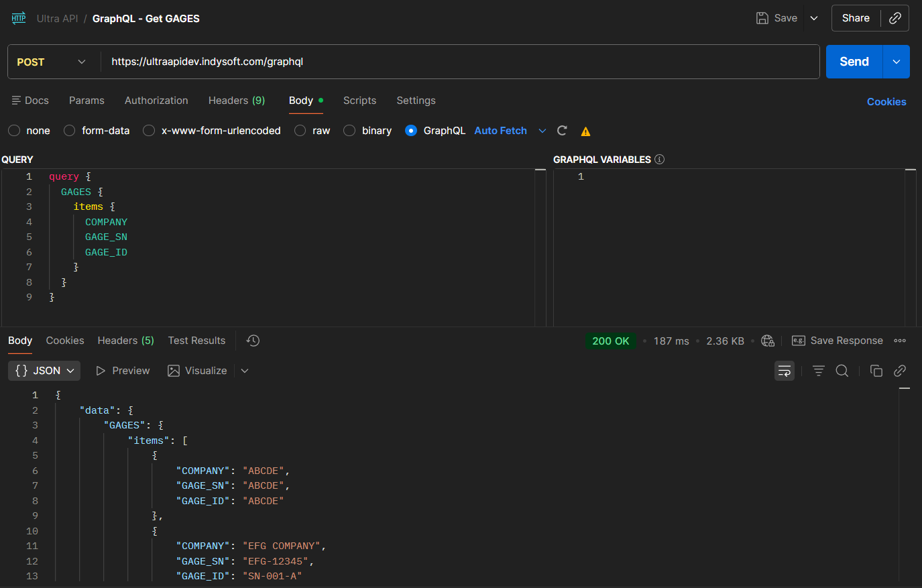The image size is (922, 588).
Task: Click the Auto Fetch link
Action: coord(500,131)
